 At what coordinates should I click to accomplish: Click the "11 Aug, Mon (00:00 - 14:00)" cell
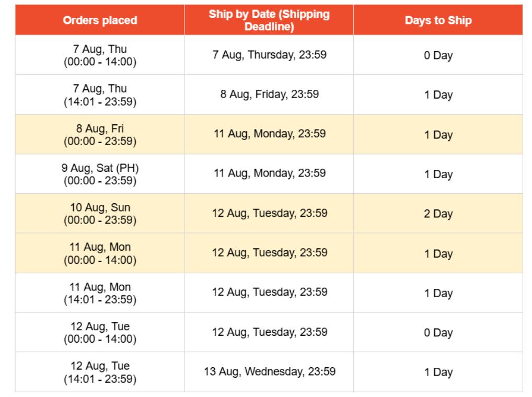100,253
